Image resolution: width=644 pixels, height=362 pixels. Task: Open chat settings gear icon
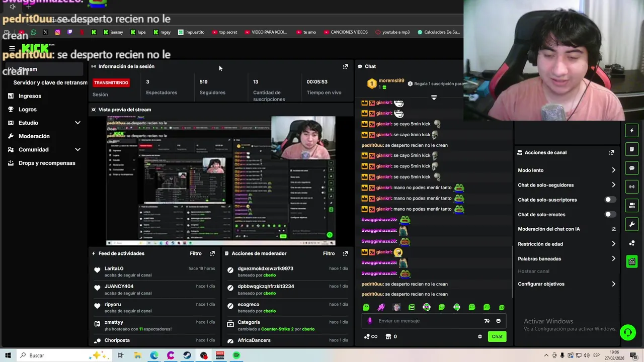coord(479,337)
